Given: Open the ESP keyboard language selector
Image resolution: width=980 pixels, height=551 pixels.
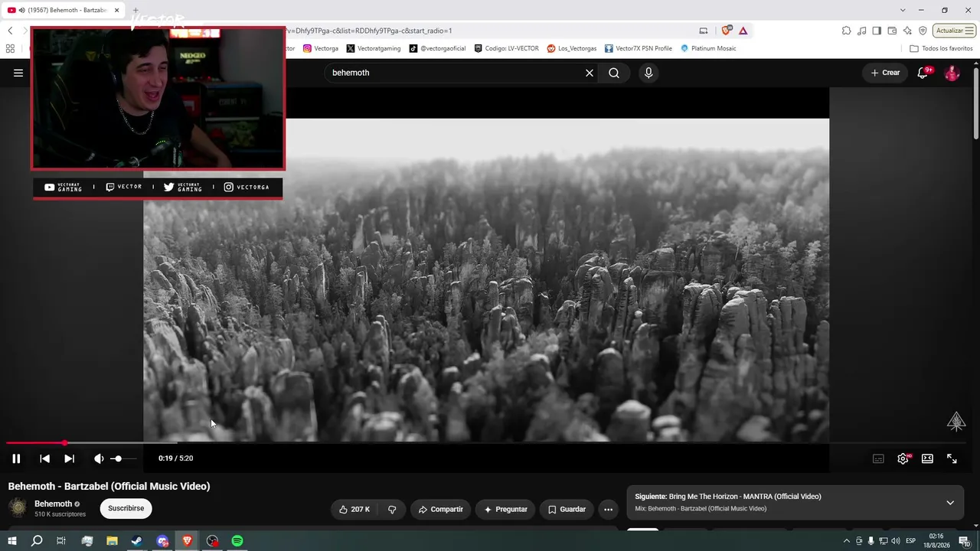Looking at the screenshot, I should click(x=910, y=541).
